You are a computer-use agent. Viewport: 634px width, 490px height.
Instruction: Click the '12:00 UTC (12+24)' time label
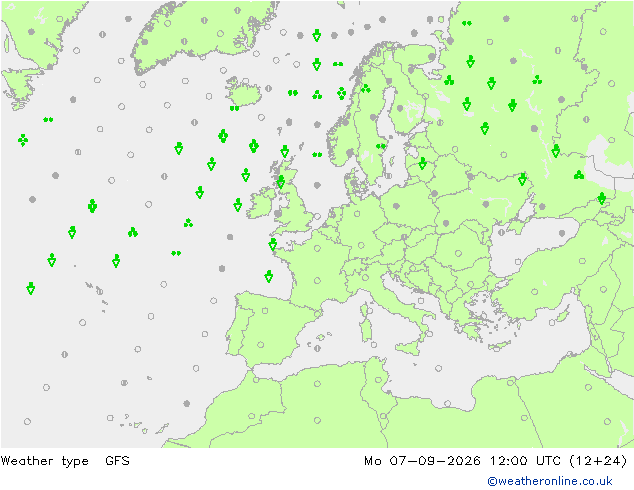tap(558, 461)
